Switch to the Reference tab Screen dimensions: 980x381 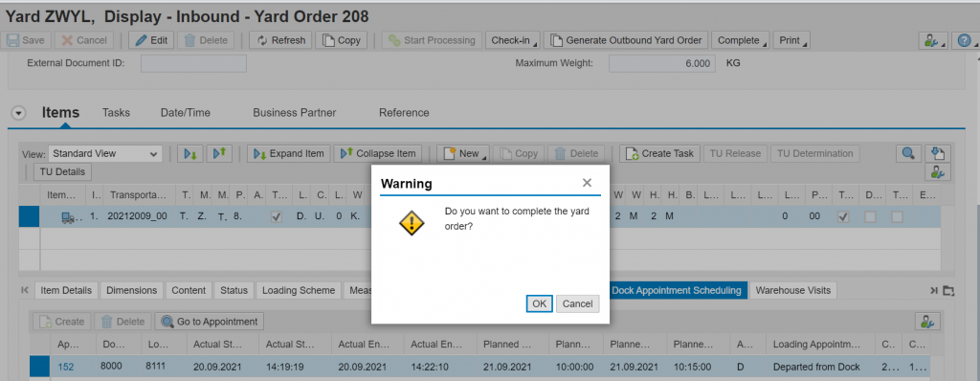[404, 113]
